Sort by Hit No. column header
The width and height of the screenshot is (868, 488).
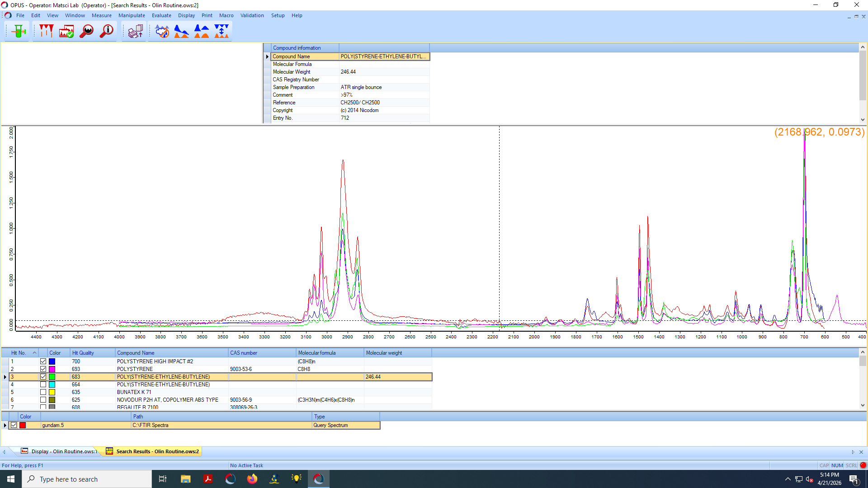[24, 353]
